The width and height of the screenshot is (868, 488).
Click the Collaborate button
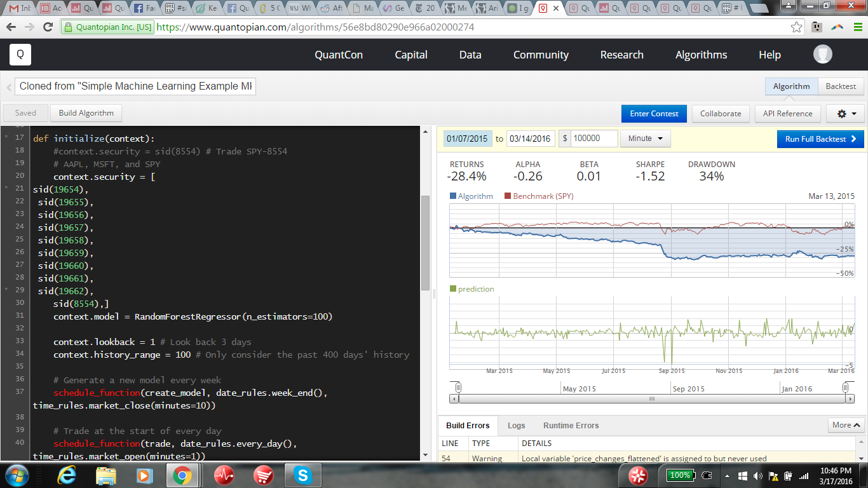(721, 114)
